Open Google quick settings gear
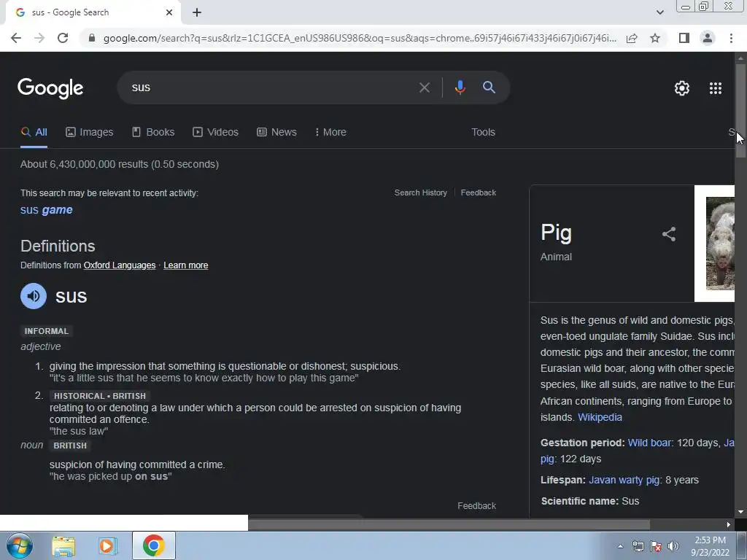Screen dimensions: 747x560 click(682, 88)
